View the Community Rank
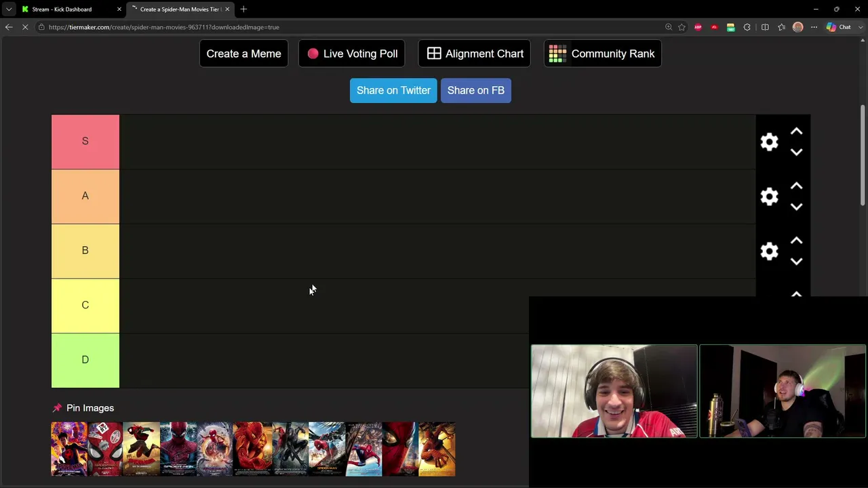Viewport: 868px width, 488px height. [603, 54]
